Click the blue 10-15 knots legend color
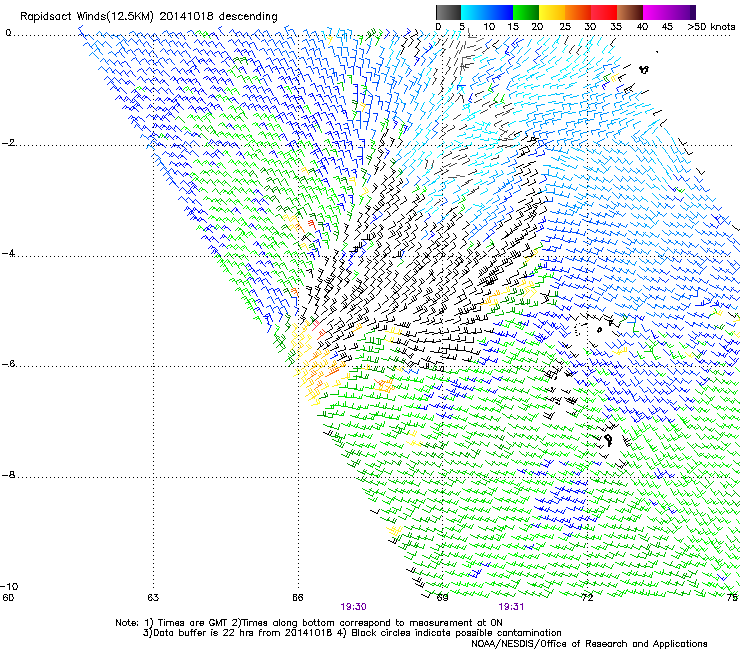The width and height of the screenshot is (740, 650). 500,12
